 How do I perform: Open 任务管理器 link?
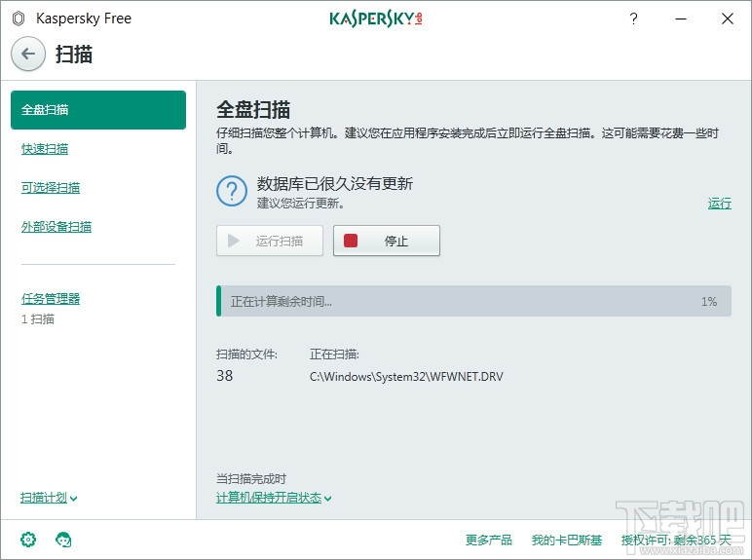click(51, 299)
